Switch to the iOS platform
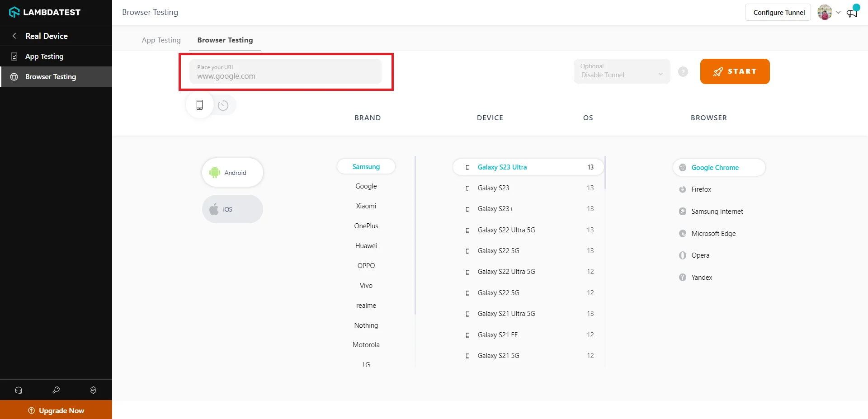The image size is (868, 419). click(232, 209)
